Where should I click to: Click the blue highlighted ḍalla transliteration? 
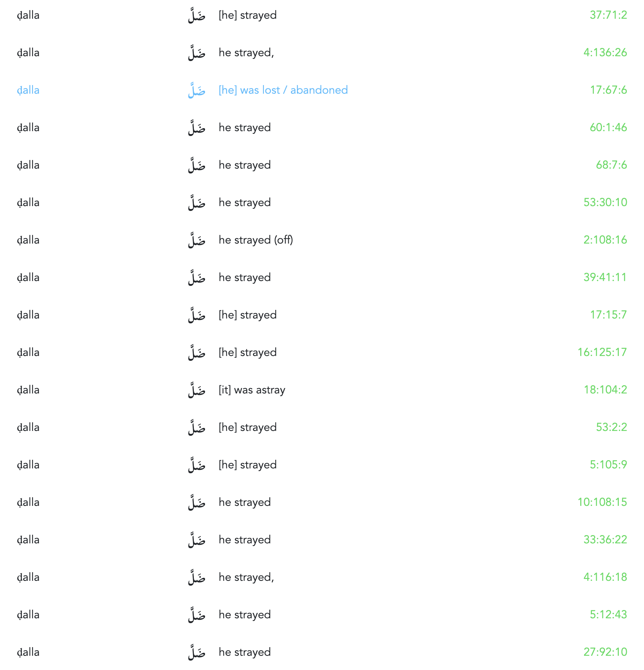click(x=28, y=90)
